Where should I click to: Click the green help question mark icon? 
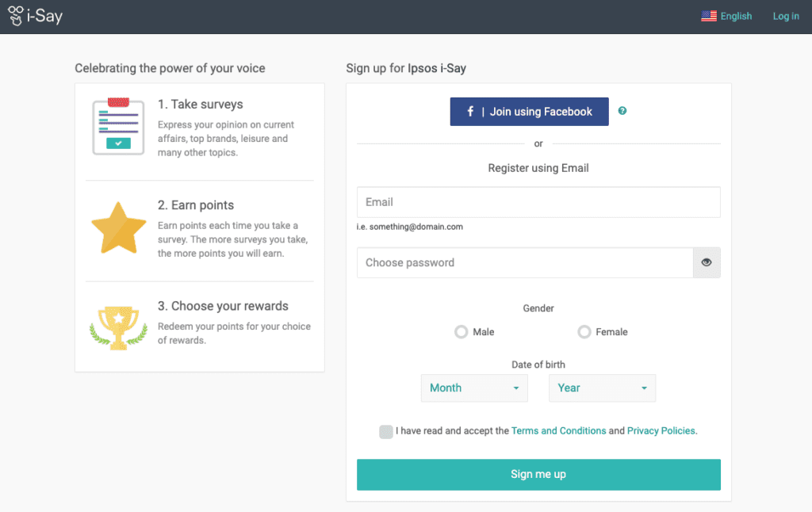(622, 111)
